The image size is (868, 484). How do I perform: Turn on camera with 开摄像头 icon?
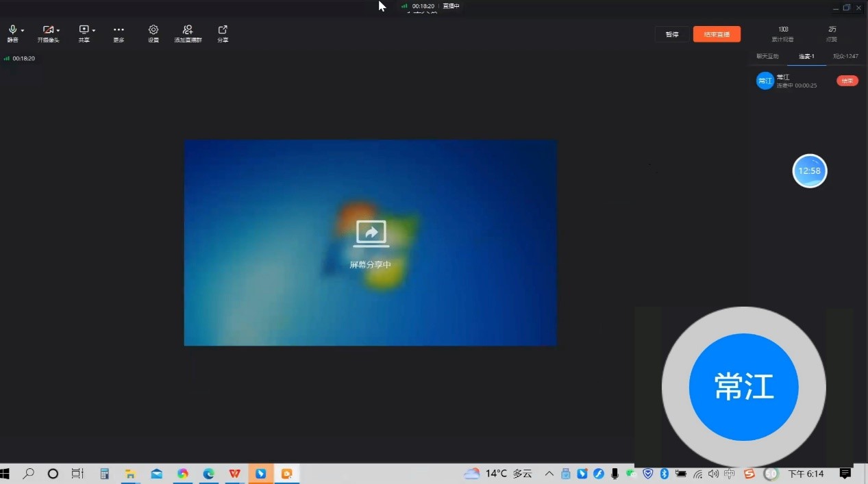(47, 30)
